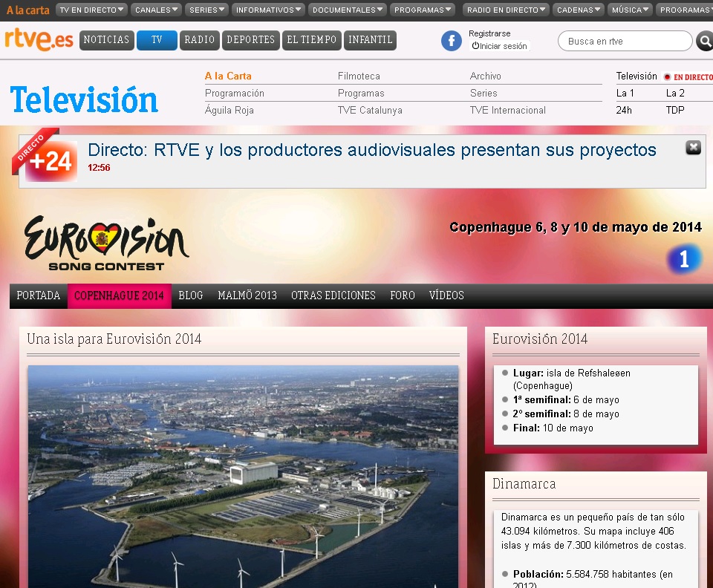Click the Eurovision Song Contest logo

point(106,244)
